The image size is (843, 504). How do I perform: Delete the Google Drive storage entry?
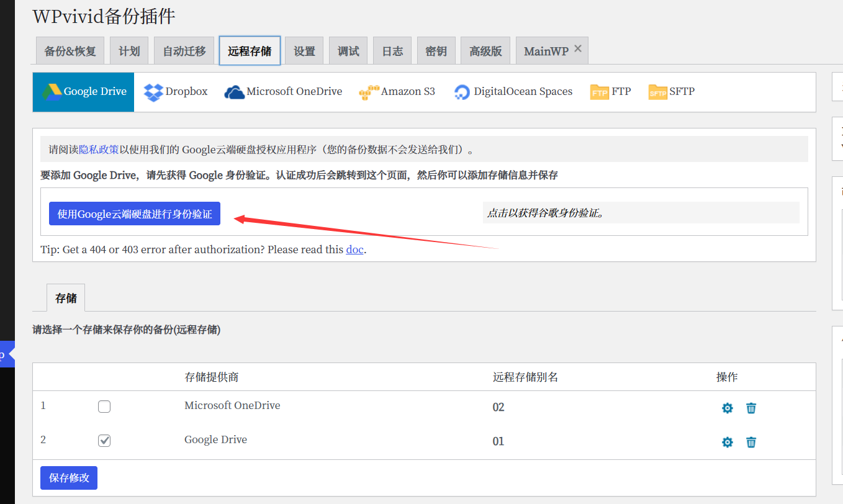point(751,442)
